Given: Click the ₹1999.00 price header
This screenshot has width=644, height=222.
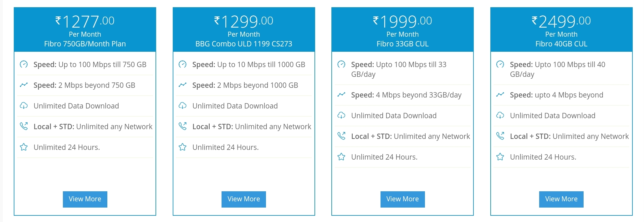Looking at the screenshot, I should click(402, 21).
